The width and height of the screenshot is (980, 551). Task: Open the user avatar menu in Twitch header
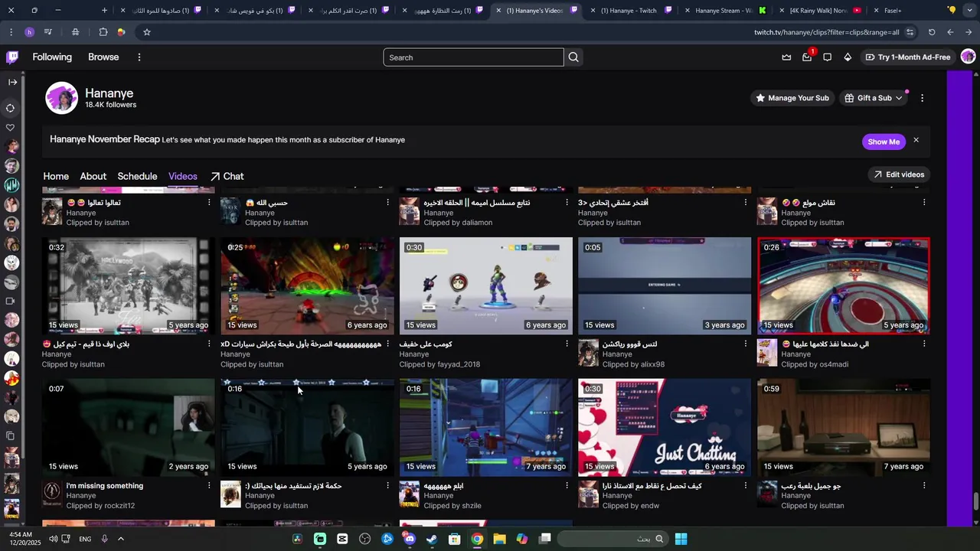968,57
